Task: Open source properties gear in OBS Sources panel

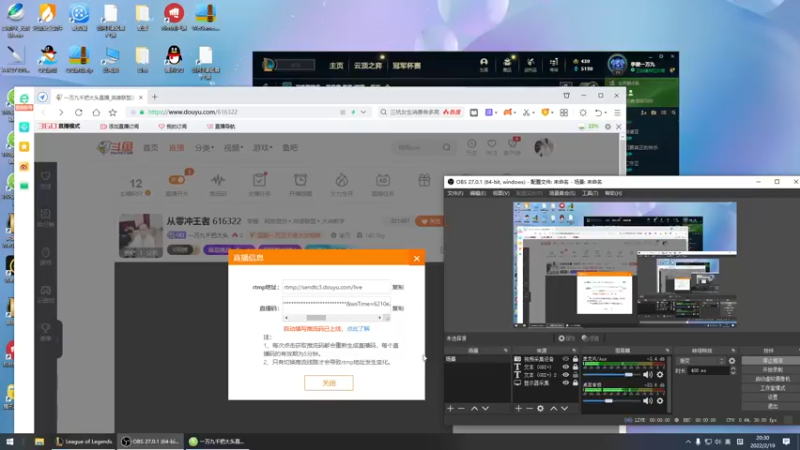Action: pyautogui.click(x=540, y=409)
